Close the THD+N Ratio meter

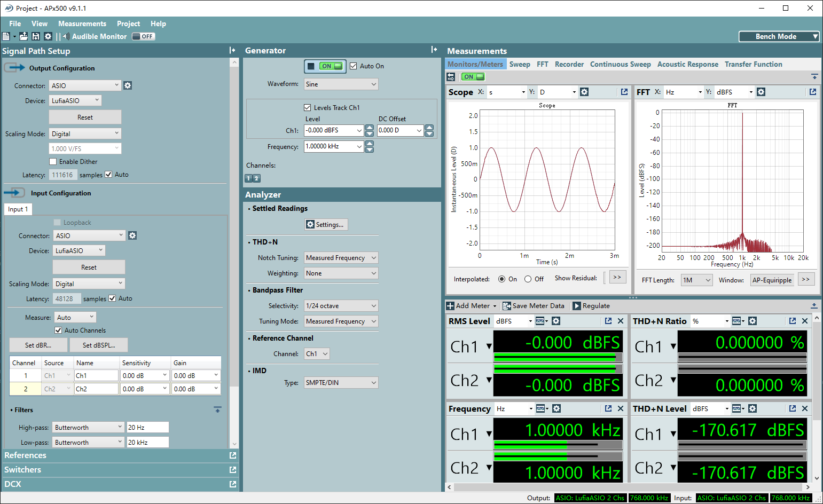click(x=805, y=321)
